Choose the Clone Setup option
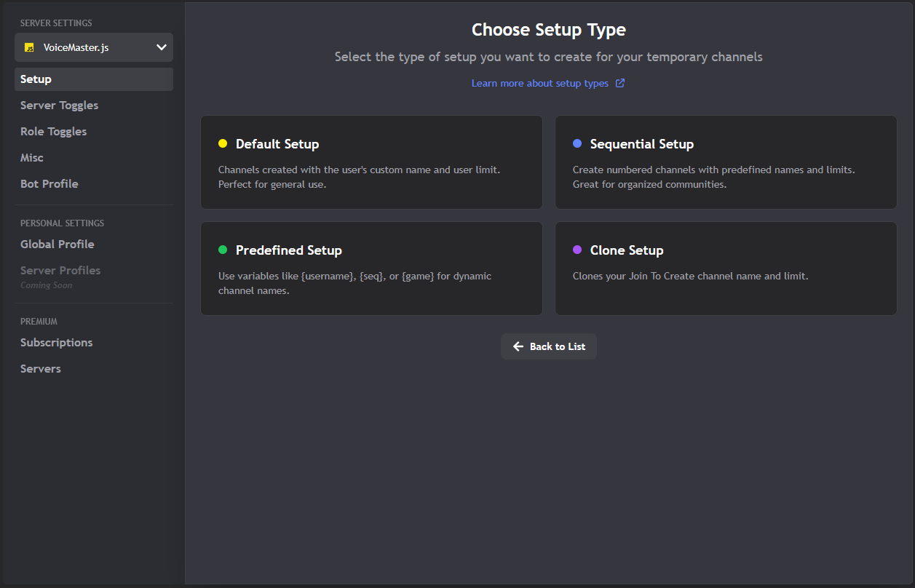The image size is (915, 588). click(x=725, y=269)
